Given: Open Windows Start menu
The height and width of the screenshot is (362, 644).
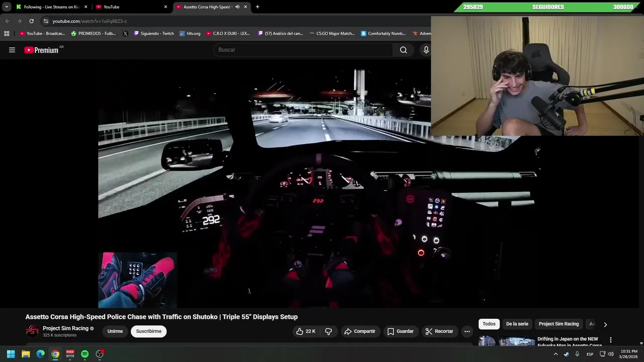Looking at the screenshot, I should tap(11, 354).
